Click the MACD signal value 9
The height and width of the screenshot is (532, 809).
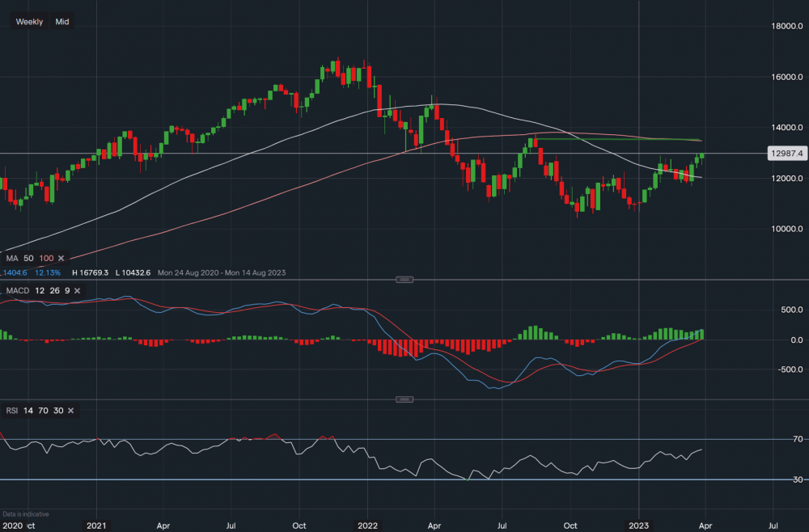pyautogui.click(x=66, y=290)
